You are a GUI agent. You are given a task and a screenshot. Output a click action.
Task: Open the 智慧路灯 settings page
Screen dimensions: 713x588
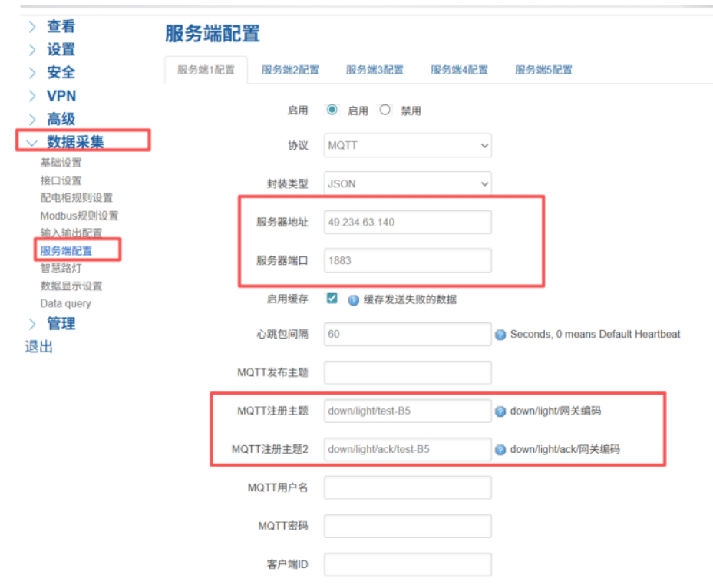pyautogui.click(x=60, y=268)
